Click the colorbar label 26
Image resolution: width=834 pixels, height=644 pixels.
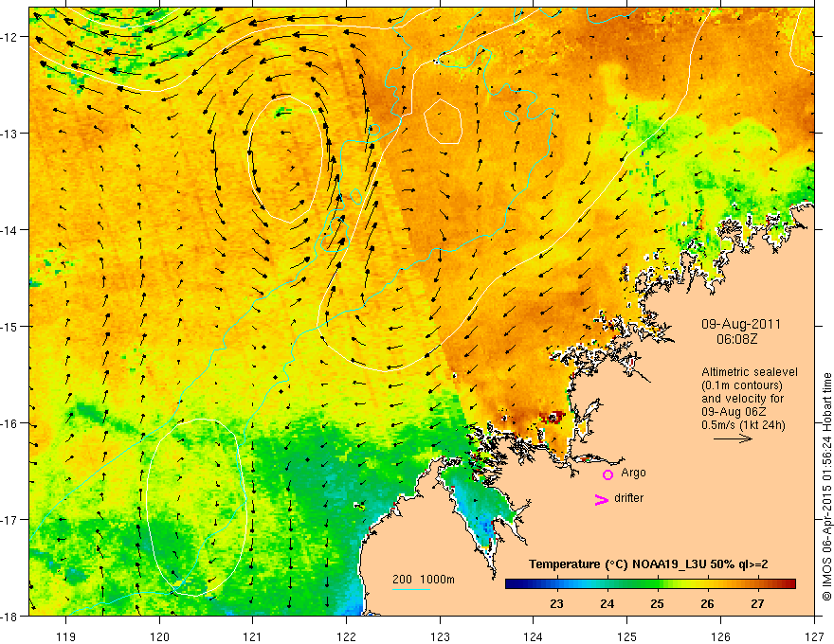point(707,604)
